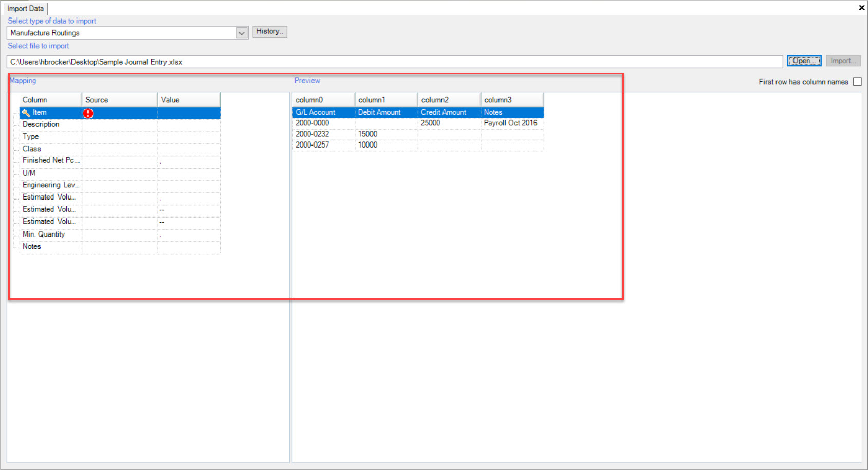868x470 pixels.
Task: Click the Credit Amount cell
Action: 449,112
